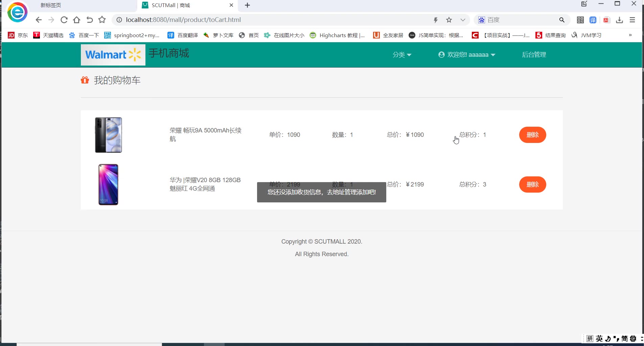Expand the 分类 dropdown menu
This screenshot has width=644, height=346.
[402, 55]
